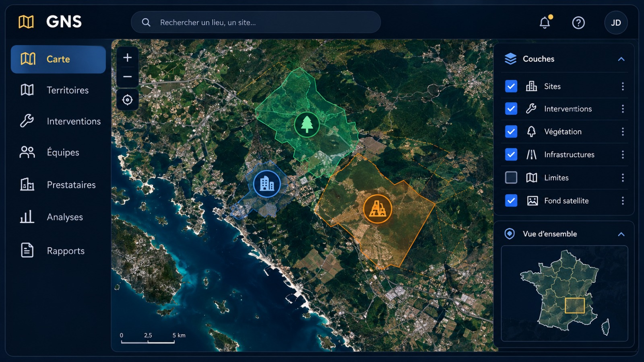This screenshot has width=644, height=362.
Task: Click the GNS map logo icon
Action: coord(26,22)
